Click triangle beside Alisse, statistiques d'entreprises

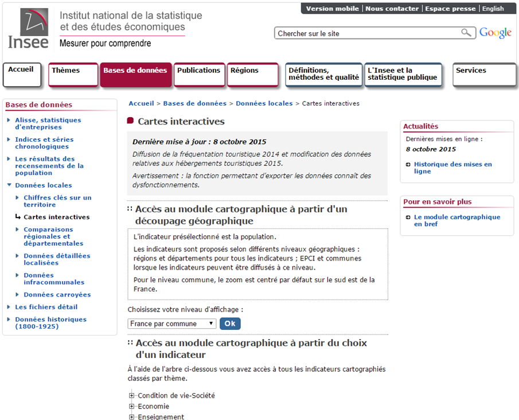9,120
